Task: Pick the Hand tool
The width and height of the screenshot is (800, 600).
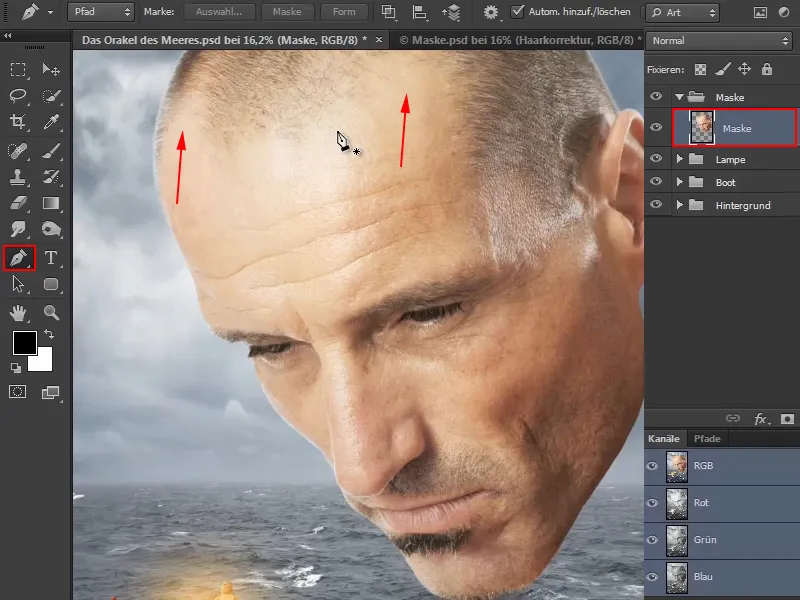Action: tap(18, 313)
